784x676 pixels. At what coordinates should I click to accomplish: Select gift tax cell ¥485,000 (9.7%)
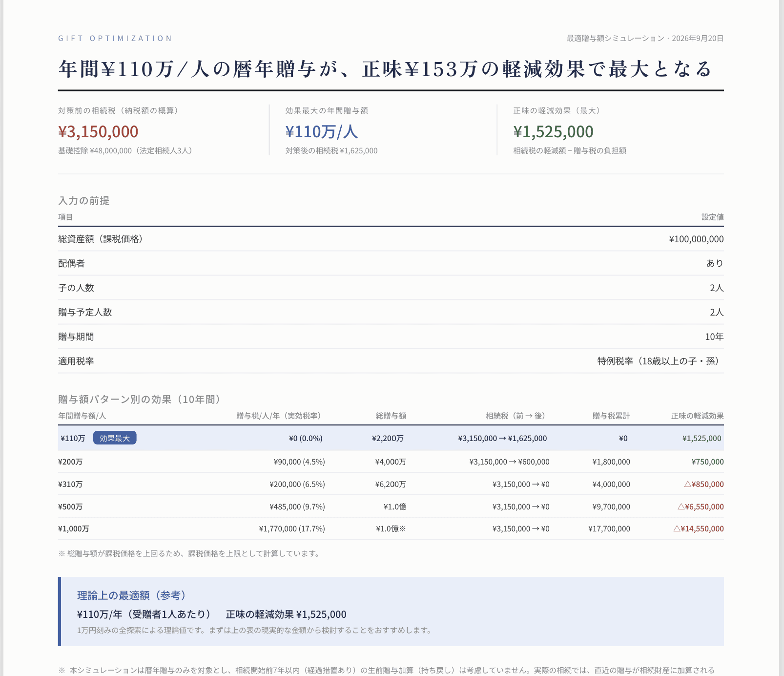click(297, 507)
